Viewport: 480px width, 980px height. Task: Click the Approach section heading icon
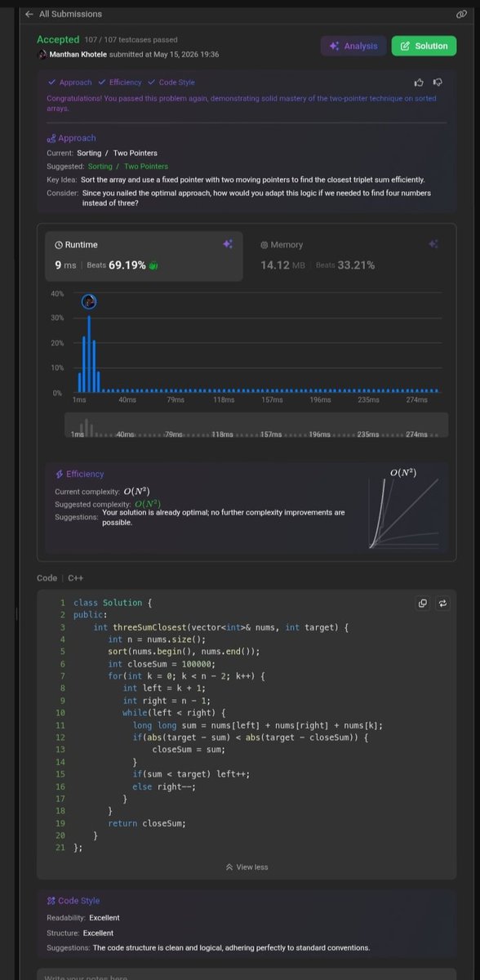(51, 139)
